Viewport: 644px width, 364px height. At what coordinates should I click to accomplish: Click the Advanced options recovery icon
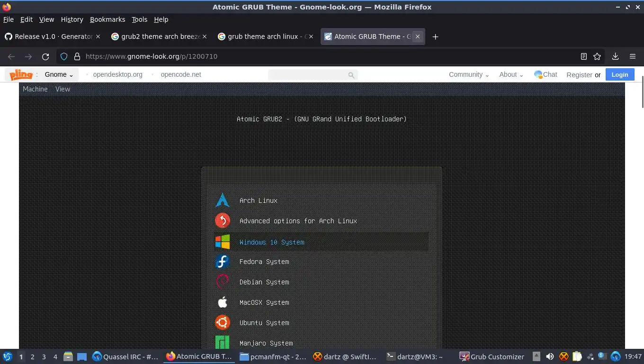pos(222,220)
